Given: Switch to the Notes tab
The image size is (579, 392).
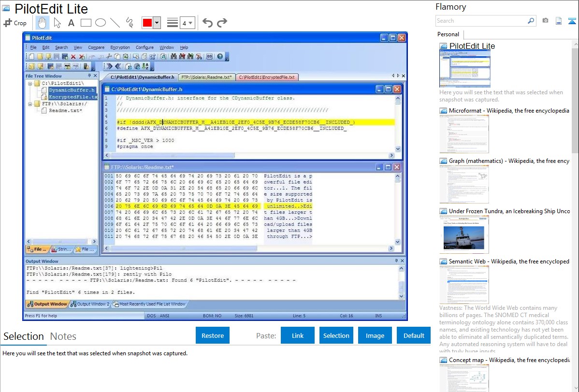Looking at the screenshot, I should [63, 336].
